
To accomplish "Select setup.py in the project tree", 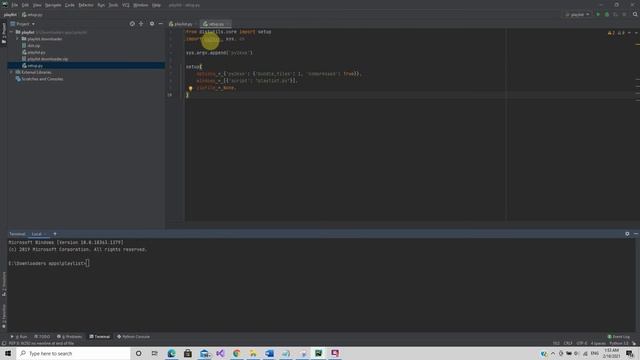I will pyautogui.click(x=86, y=66).
